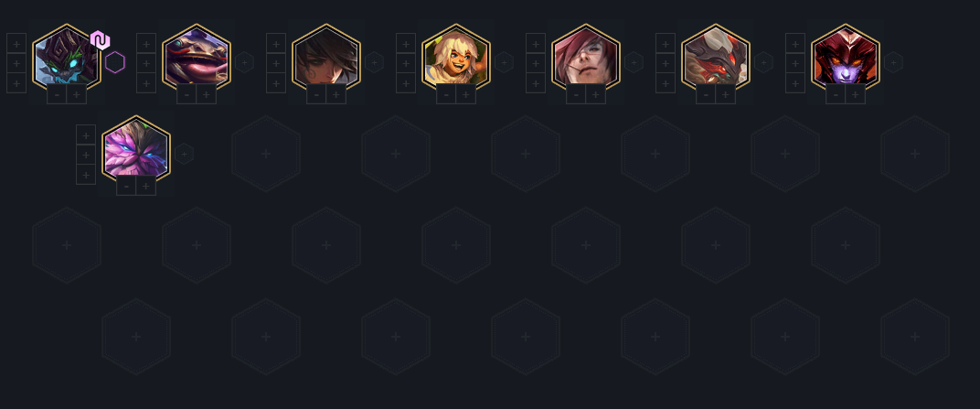Toggle the purple-outlined hexagon beside first champion
Image resolution: width=980 pixels, height=409 pixels.
[x=115, y=62]
